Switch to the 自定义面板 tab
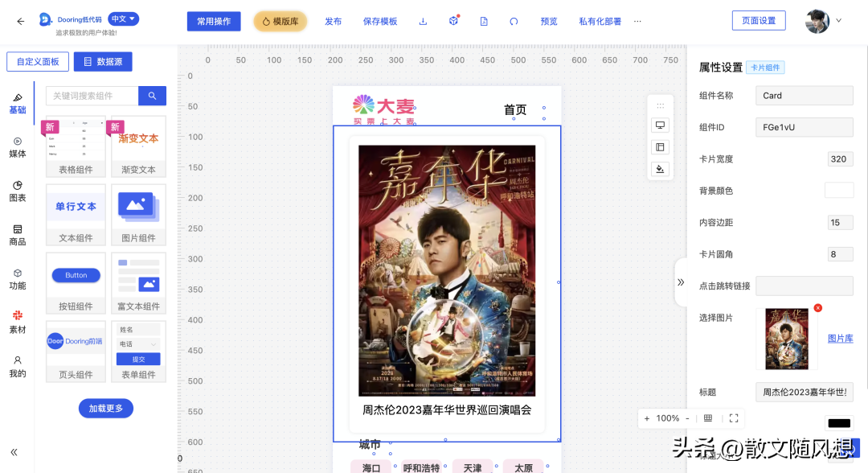The height and width of the screenshot is (473, 868). [x=38, y=61]
